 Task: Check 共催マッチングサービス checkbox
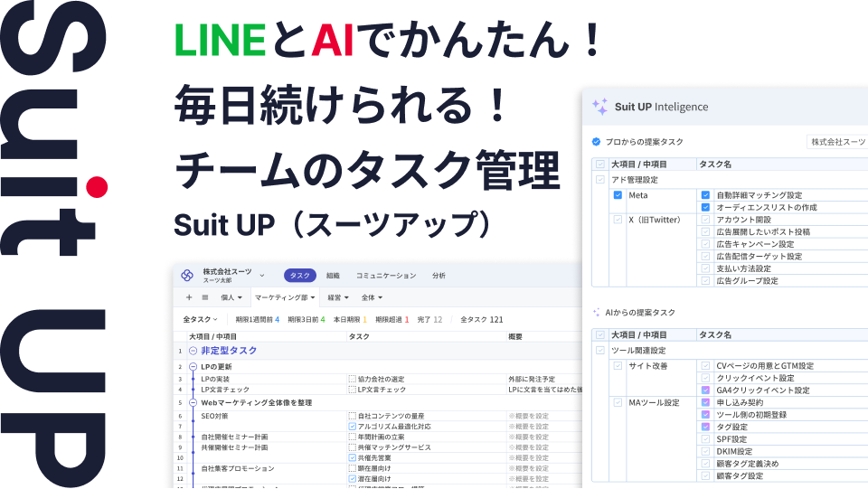[x=352, y=447]
